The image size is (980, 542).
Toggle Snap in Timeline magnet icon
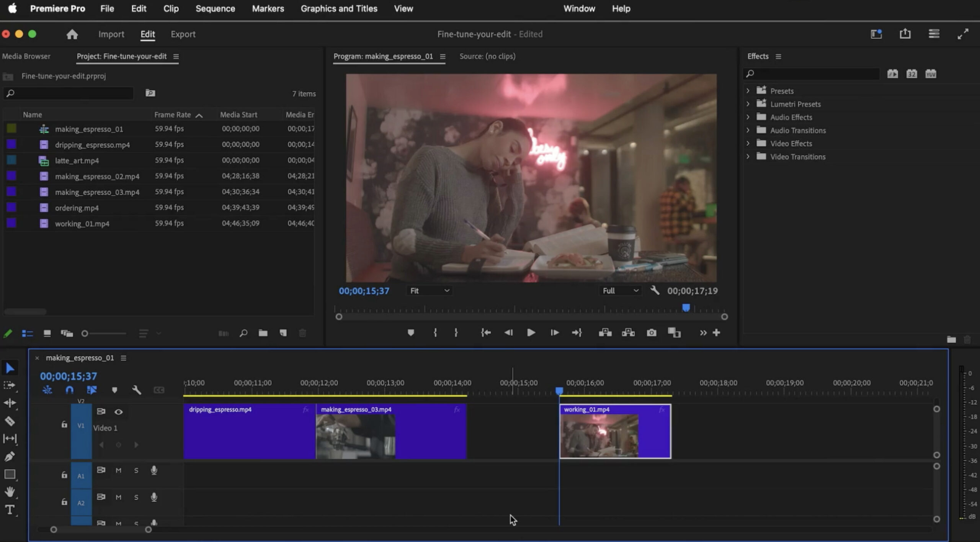(x=69, y=390)
